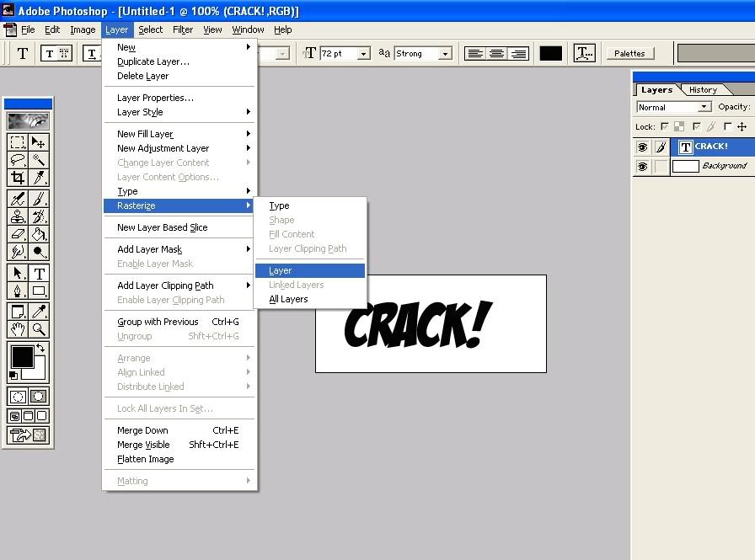Expand the Add Layer Mask submenu
Viewport: 755px width, 560px height.
pyautogui.click(x=179, y=249)
